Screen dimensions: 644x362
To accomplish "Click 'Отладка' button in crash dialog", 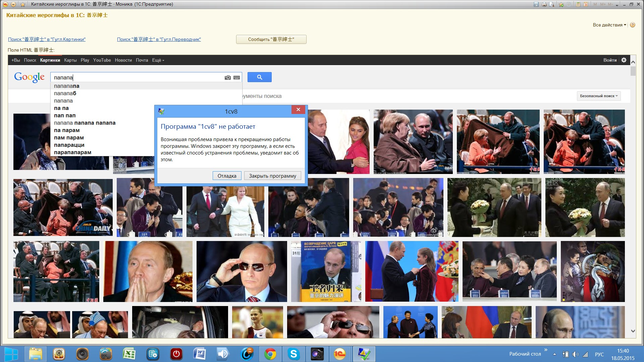I will point(227,176).
